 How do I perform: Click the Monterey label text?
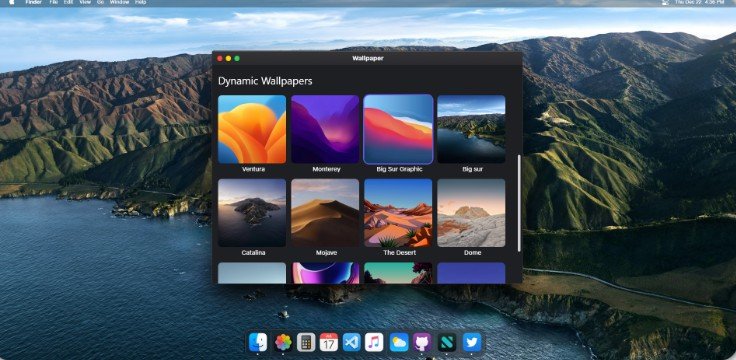[x=326, y=169]
